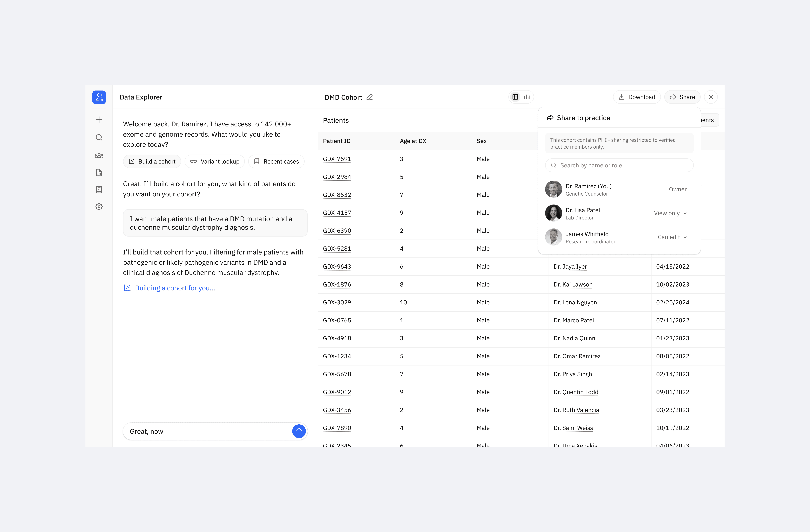Expand Dr. Lisa Patel View only dropdown
810x532 pixels.
[x=670, y=213]
